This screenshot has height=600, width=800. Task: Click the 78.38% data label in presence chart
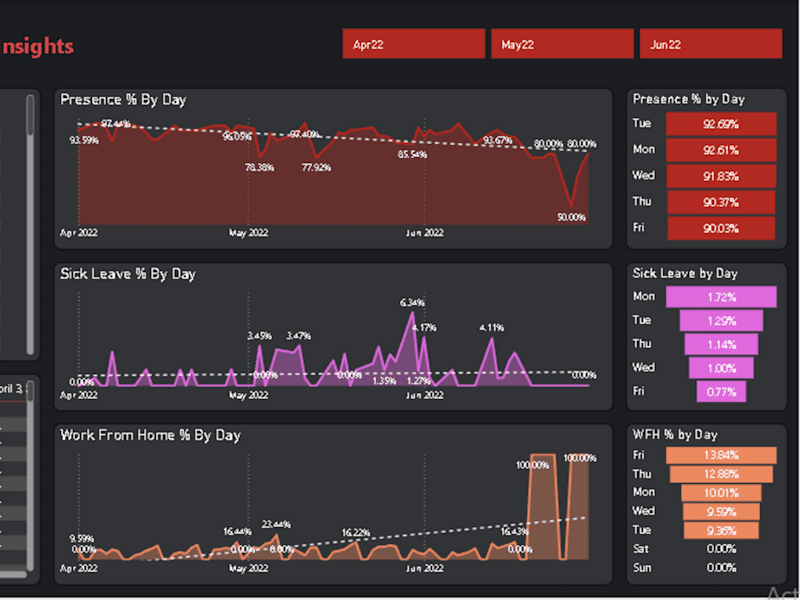(x=259, y=167)
